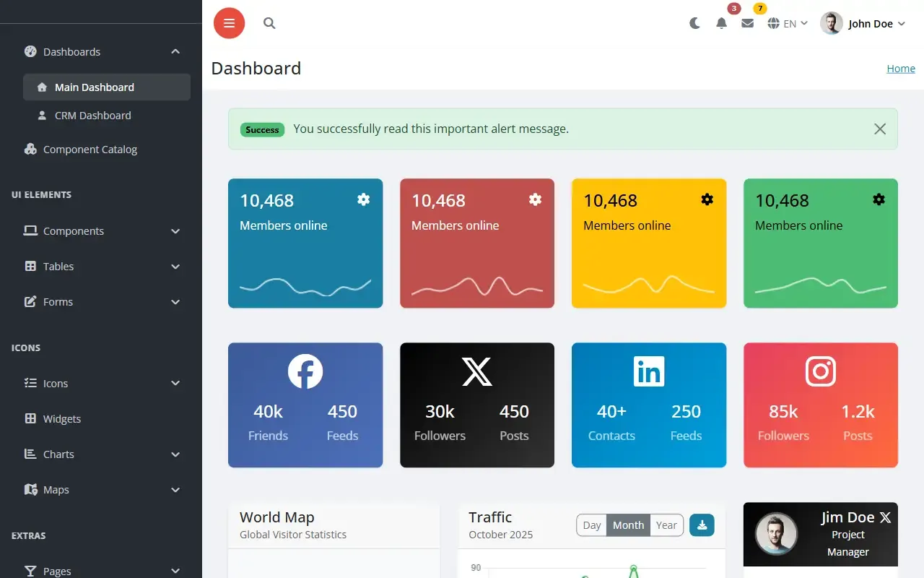Click the green Success badge
The image size is (924, 578).
[x=262, y=130]
